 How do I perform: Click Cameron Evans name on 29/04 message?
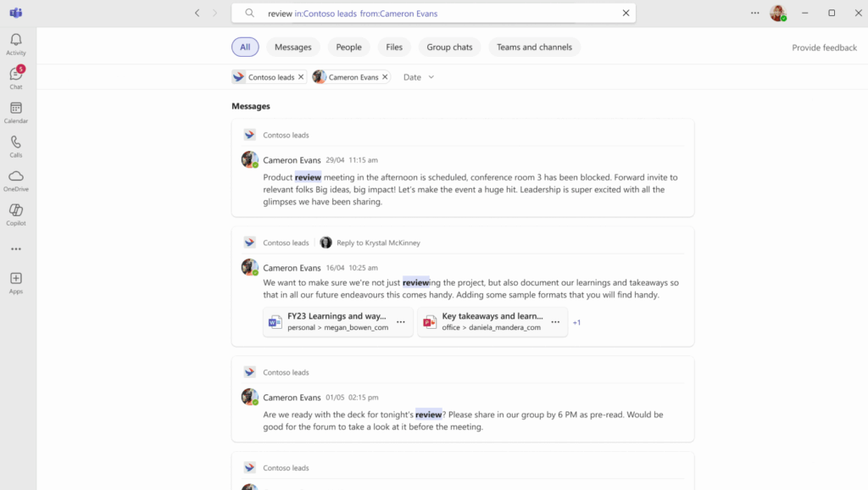pyautogui.click(x=292, y=160)
